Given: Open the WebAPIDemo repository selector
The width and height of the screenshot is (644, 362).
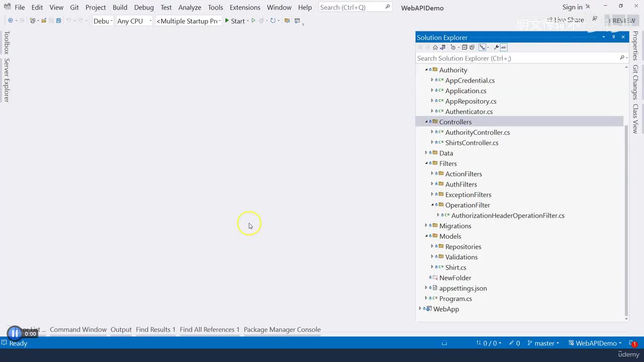Looking at the screenshot, I should [595, 343].
